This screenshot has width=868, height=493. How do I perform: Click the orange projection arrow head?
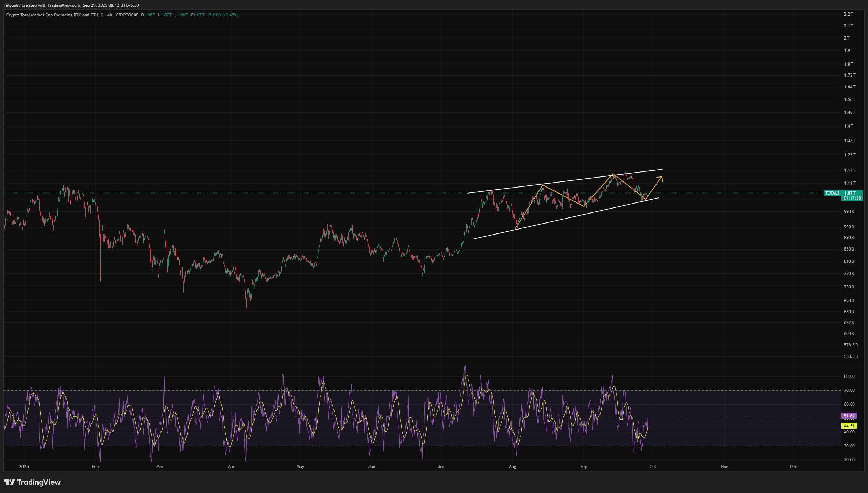point(661,178)
